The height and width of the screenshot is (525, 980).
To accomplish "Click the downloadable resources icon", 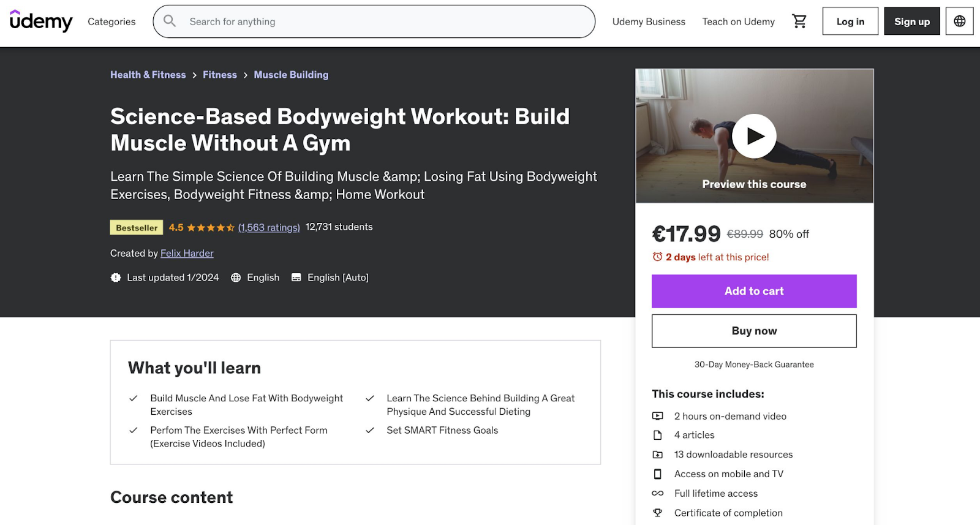I will pyautogui.click(x=658, y=454).
